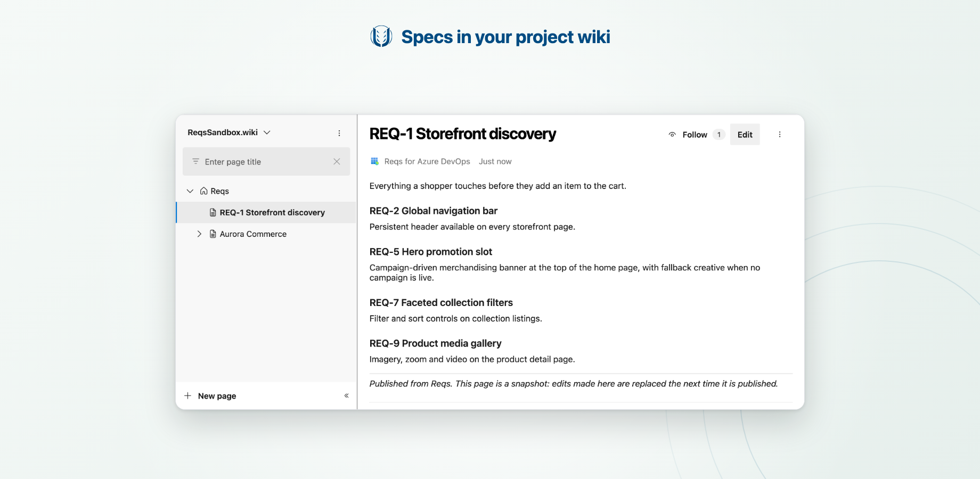The width and height of the screenshot is (980, 479).
Task: Click the Edit button
Action: click(x=745, y=135)
